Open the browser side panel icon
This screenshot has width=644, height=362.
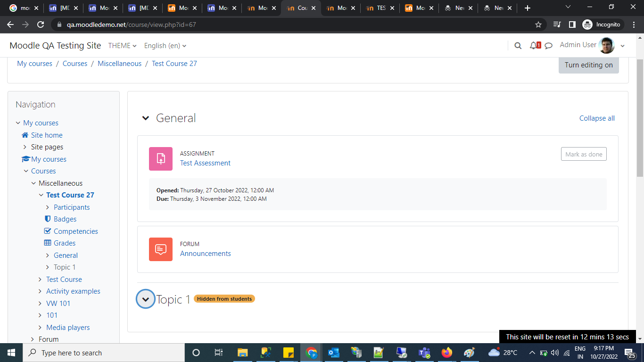tap(572, 25)
